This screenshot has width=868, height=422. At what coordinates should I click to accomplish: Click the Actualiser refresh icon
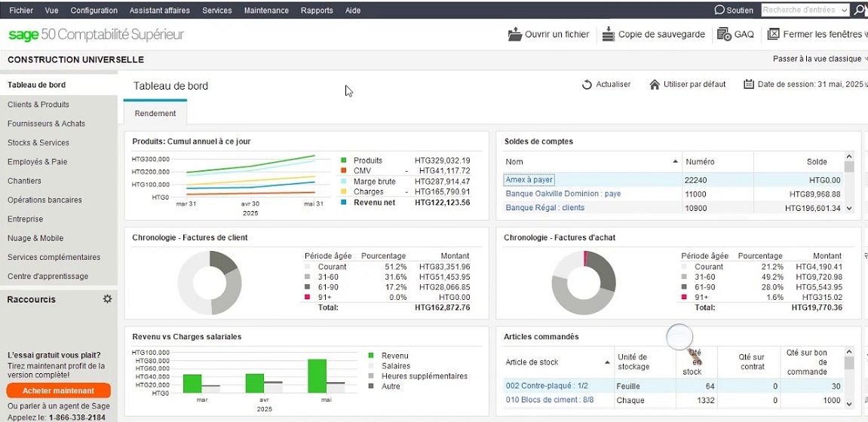[587, 84]
